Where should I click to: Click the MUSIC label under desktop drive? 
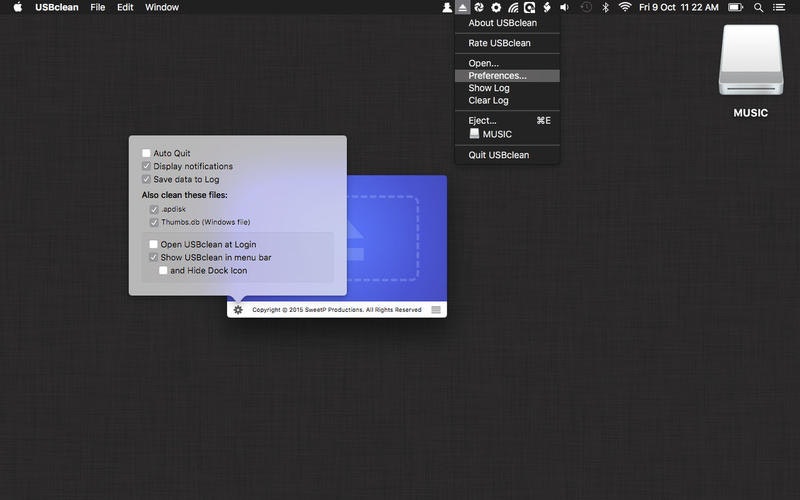point(751,113)
